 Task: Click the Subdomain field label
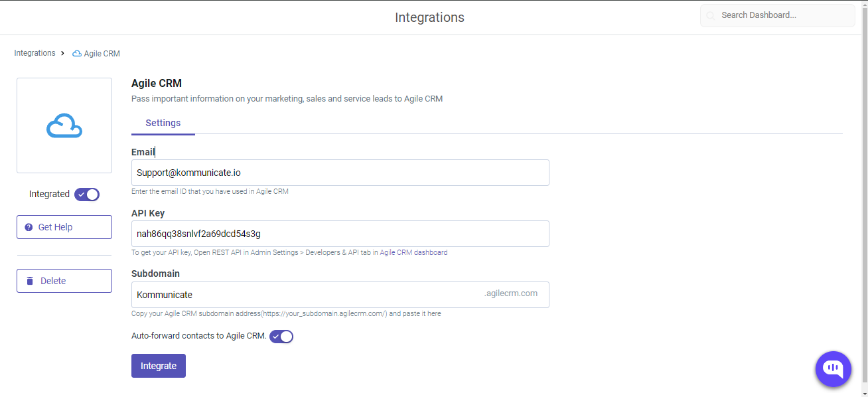coord(155,274)
